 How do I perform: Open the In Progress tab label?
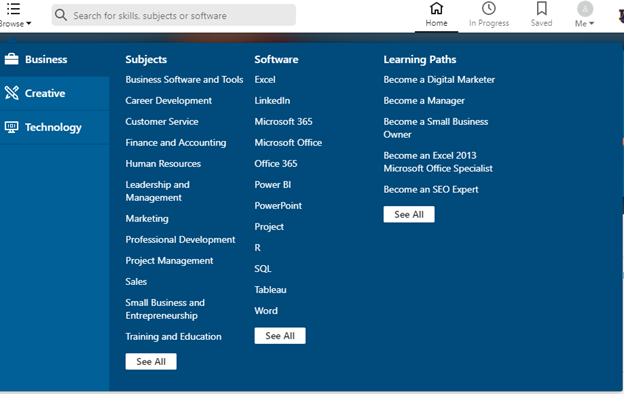pyautogui.click(x=489, y=23)
